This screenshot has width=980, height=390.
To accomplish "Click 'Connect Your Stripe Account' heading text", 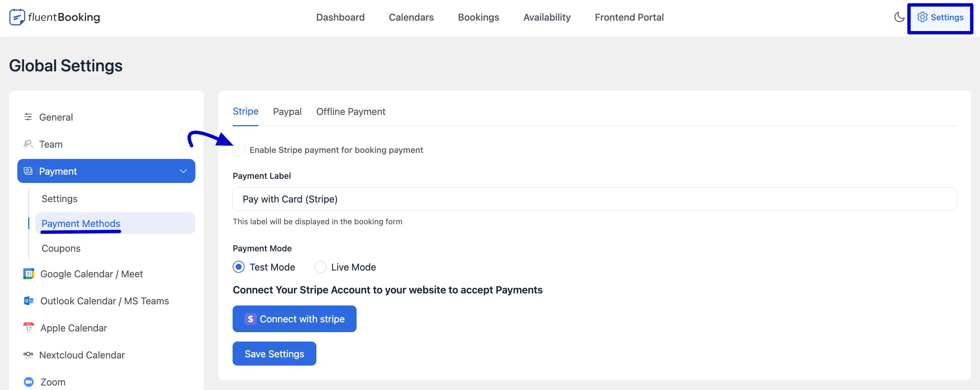I will [x=387, y=290].
